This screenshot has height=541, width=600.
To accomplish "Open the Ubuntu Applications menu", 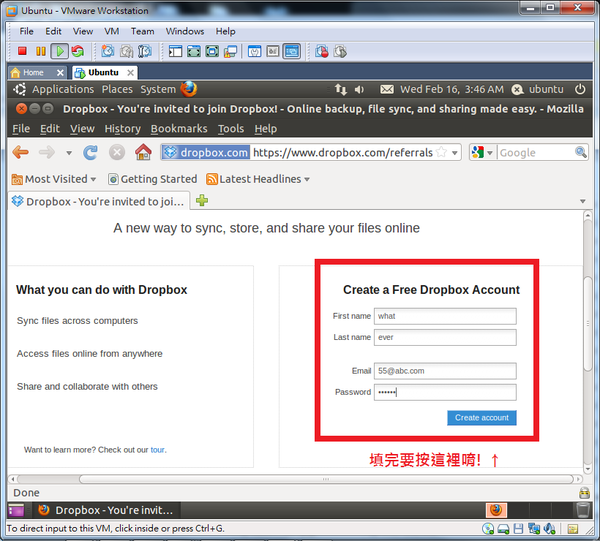I will click(x=63, y=90).
